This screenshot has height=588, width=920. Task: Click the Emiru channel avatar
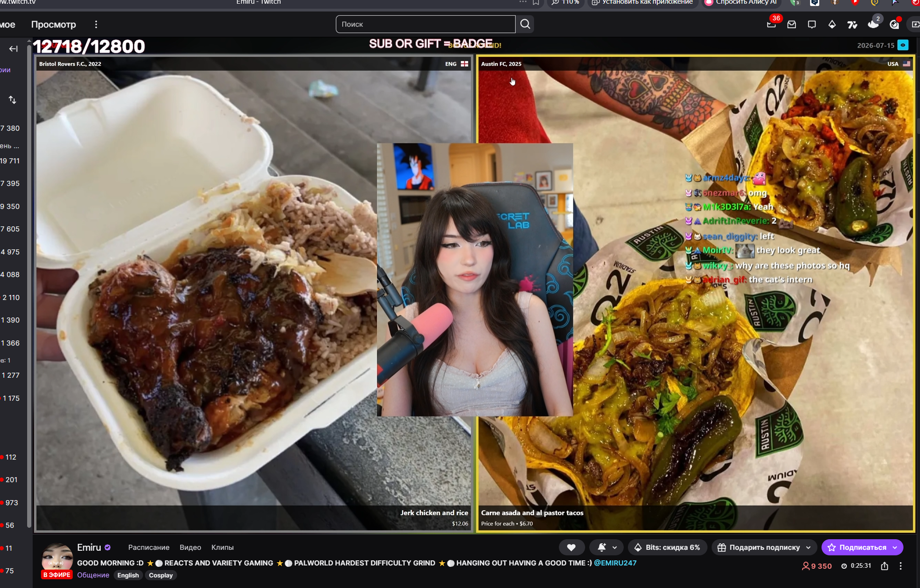[x=57, y=557]
